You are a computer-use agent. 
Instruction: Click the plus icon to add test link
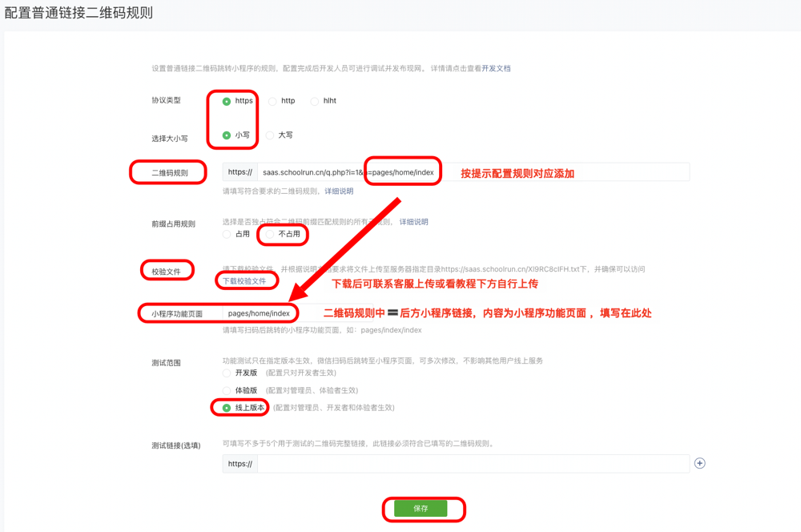coord(699,462)
